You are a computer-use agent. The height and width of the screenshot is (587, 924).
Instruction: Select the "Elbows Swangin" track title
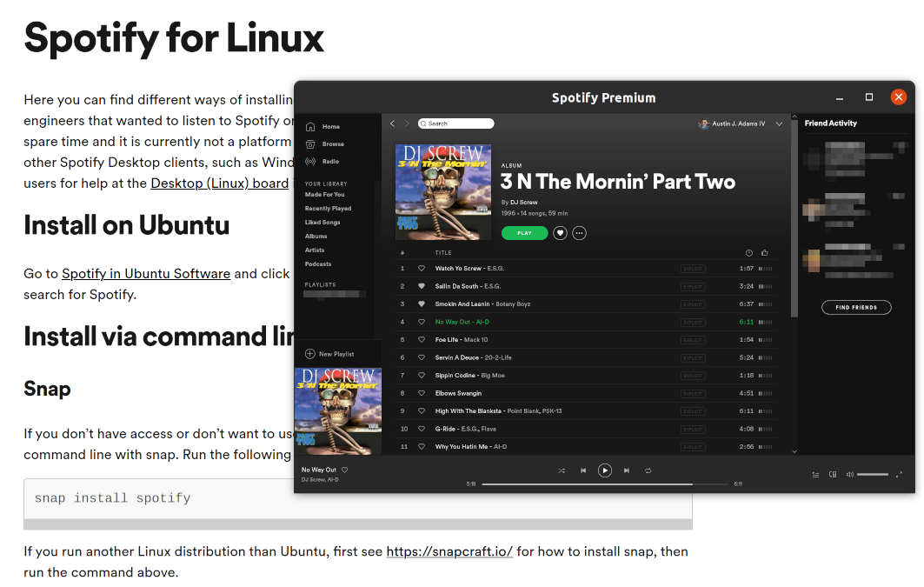point(458,393)
